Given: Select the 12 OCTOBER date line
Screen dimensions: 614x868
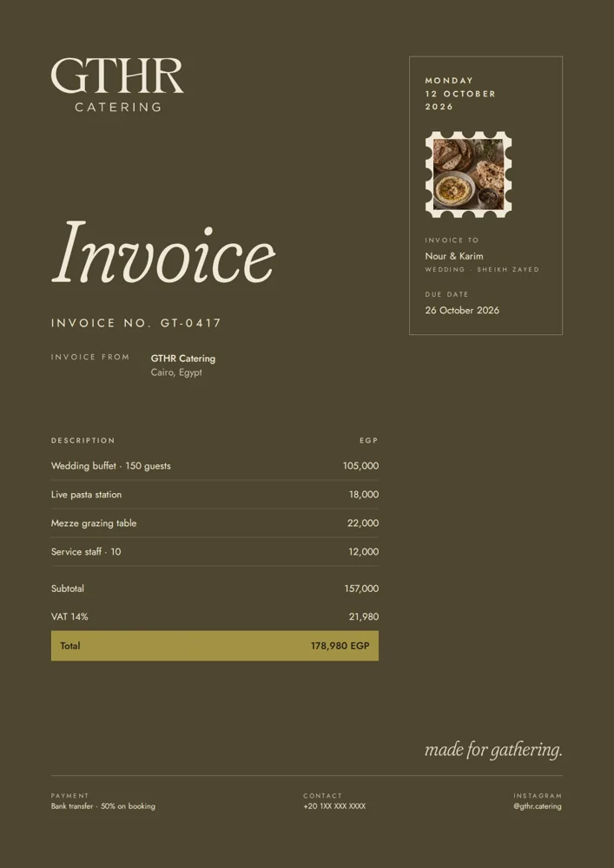Looking at the screenshot, I should tap(460, 94).
